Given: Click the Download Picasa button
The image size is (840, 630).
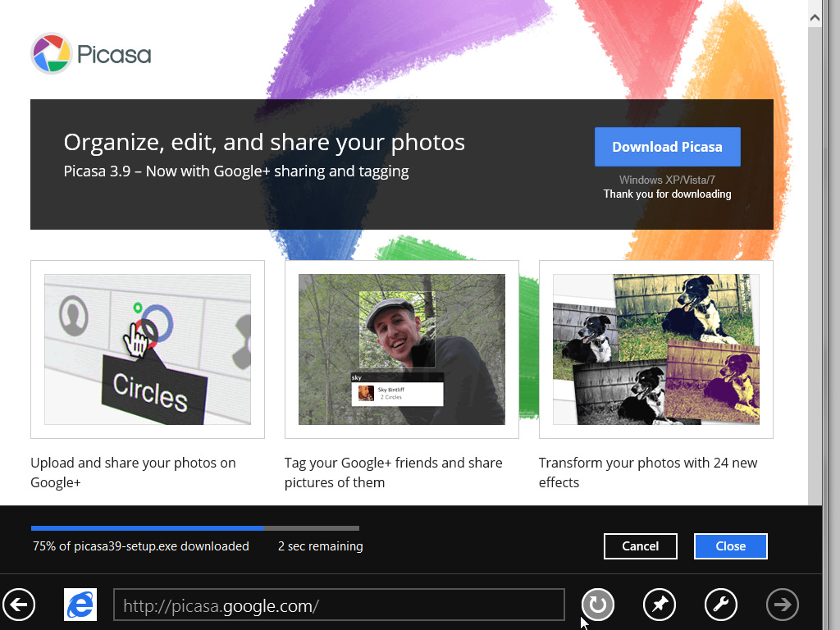Looking at the screenshot, I should (667, 146).
